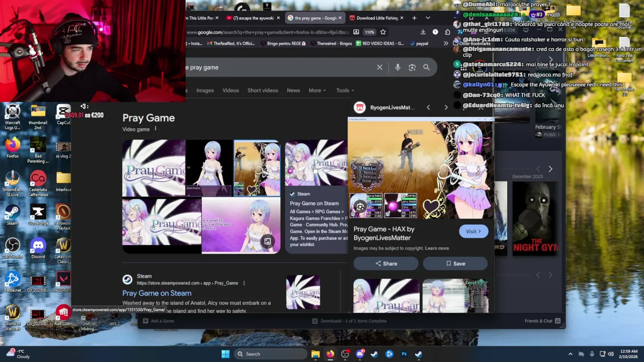Open Discord desktop shortcut
This screenshot has height=362, width=644.
pos(38,249)
